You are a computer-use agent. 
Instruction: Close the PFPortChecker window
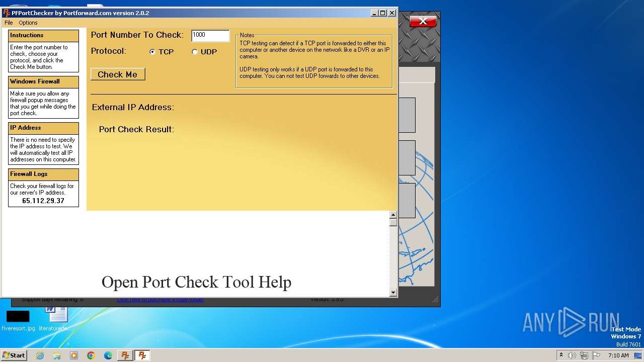click(x=392, y=13)
